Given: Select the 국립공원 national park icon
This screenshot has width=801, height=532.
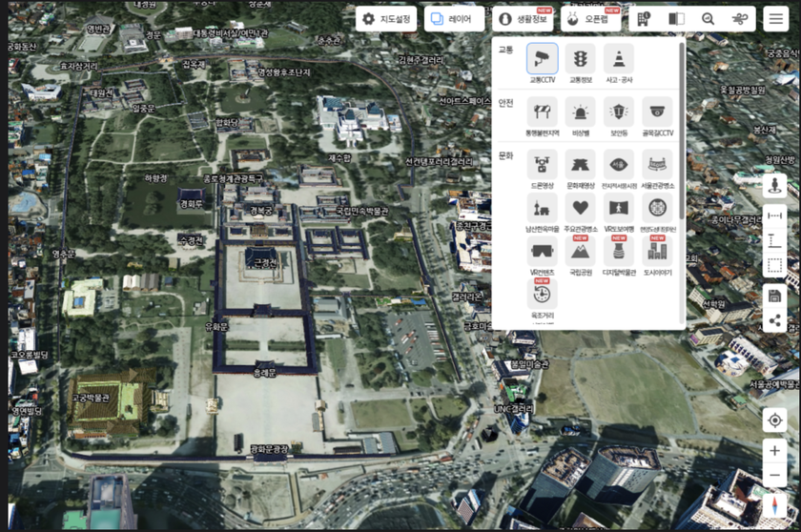Looking at the screenshot, I should pyautogui.click(x=580, y=252).
